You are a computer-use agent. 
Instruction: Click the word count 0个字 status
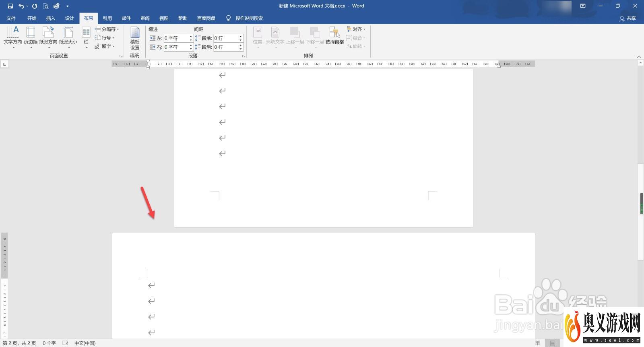click(49, 343)
